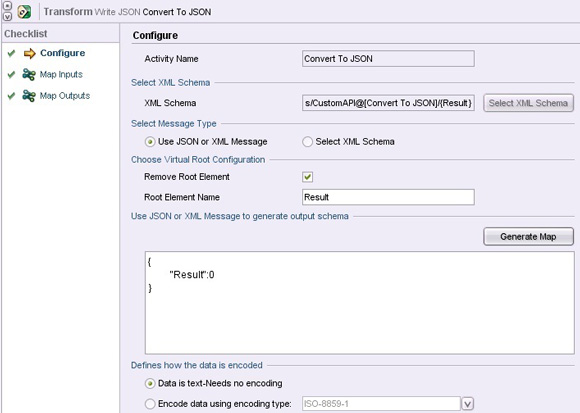The height and width of the screenshot is (413, 580).
Task: Select Use JSON or XML Message option
Action: pyautogui.click(x=150, y=142)
